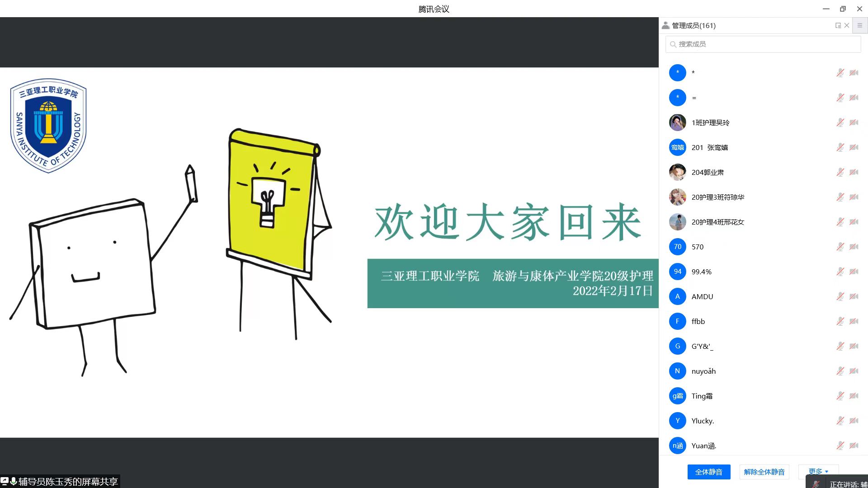The image size is (868, 488).
Task: Unmute microphone of member AMDU
Action: click(840, 296)
